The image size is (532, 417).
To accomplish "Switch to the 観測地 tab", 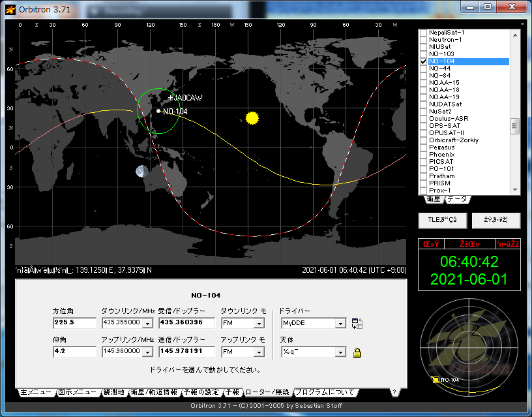I will (114, 392).
